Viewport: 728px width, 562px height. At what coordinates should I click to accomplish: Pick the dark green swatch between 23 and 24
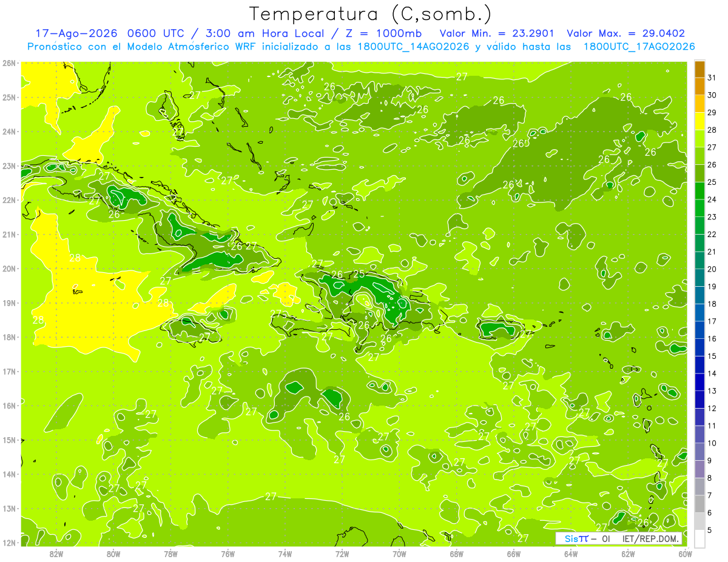tap(699, 209)
